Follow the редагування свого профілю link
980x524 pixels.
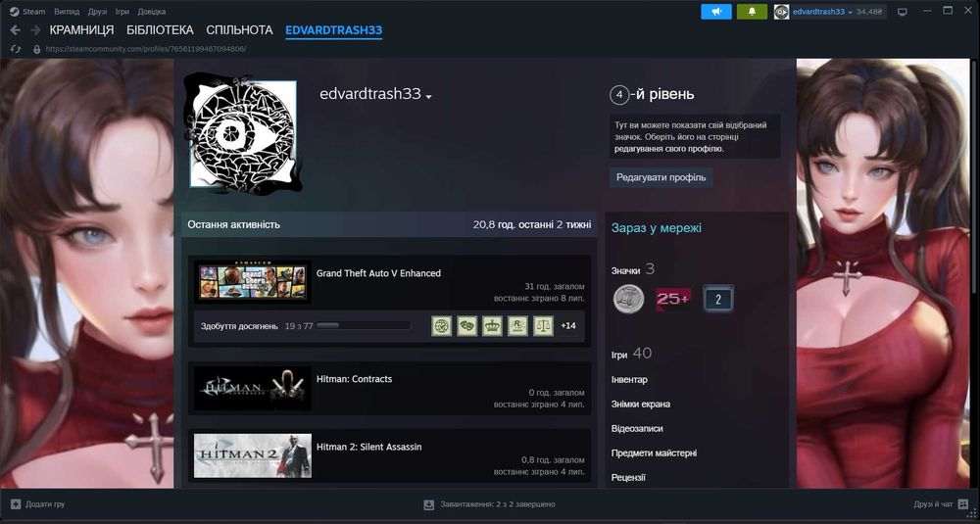(668, 149)
